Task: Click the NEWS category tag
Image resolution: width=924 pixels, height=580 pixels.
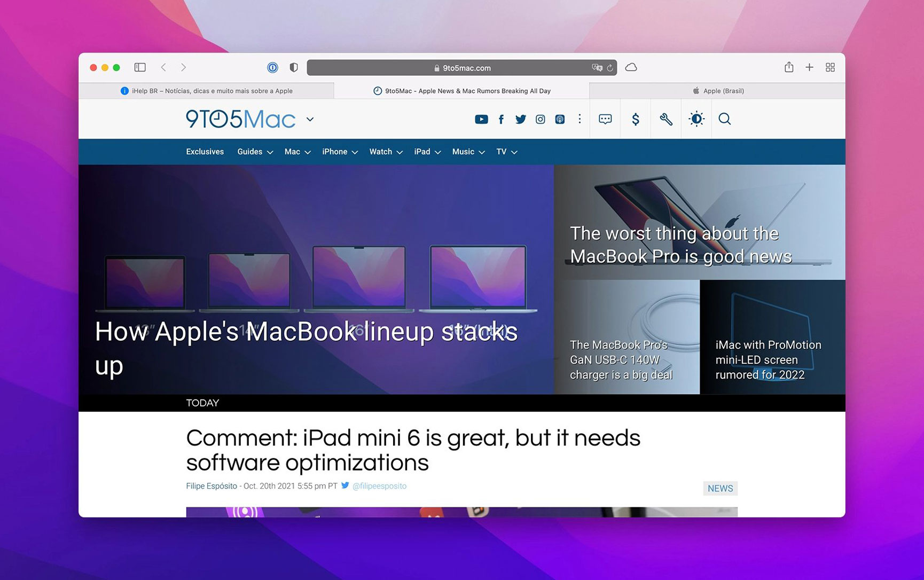Action: 720,488
